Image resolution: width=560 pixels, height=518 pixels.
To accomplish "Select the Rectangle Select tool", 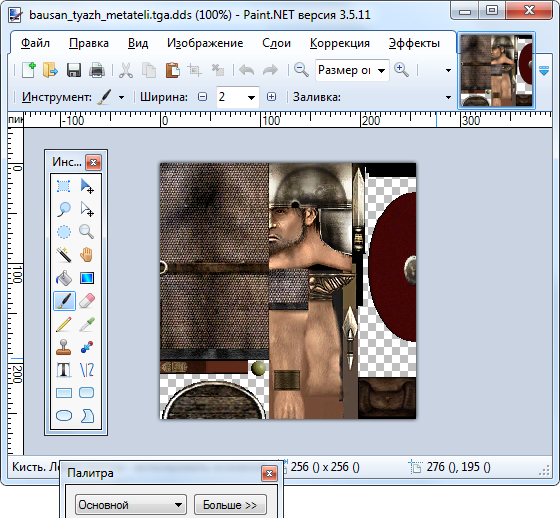I will 64,186.
